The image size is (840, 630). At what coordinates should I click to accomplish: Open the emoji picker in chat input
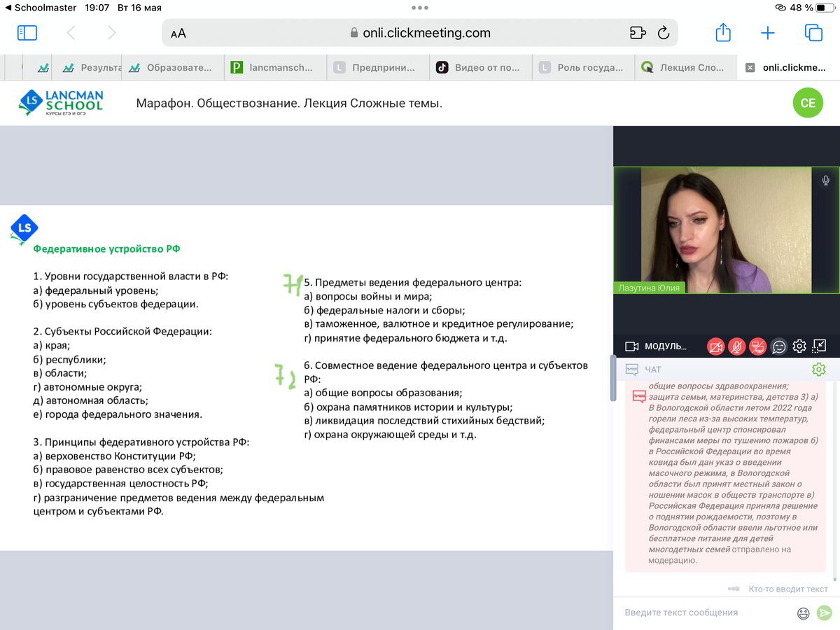click(803, 612)
